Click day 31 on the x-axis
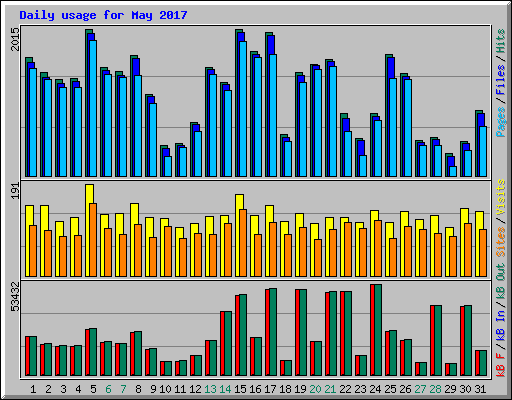512x400 pixels. tap(480, 389)
